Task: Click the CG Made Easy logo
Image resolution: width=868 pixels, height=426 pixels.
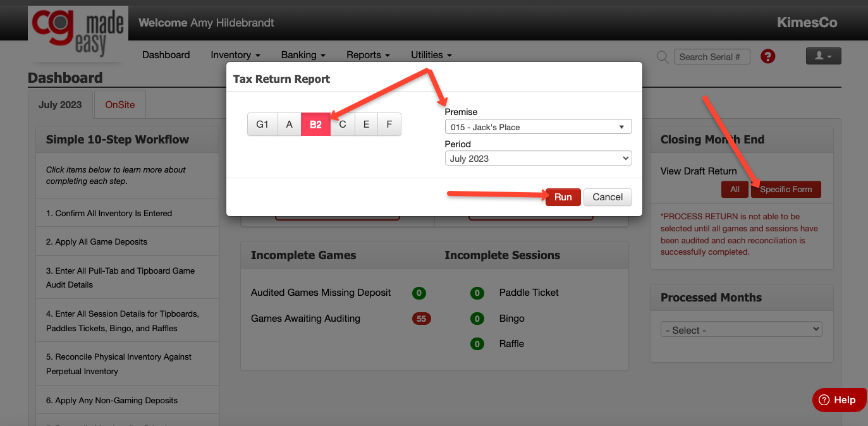Action: click(78, 33)
